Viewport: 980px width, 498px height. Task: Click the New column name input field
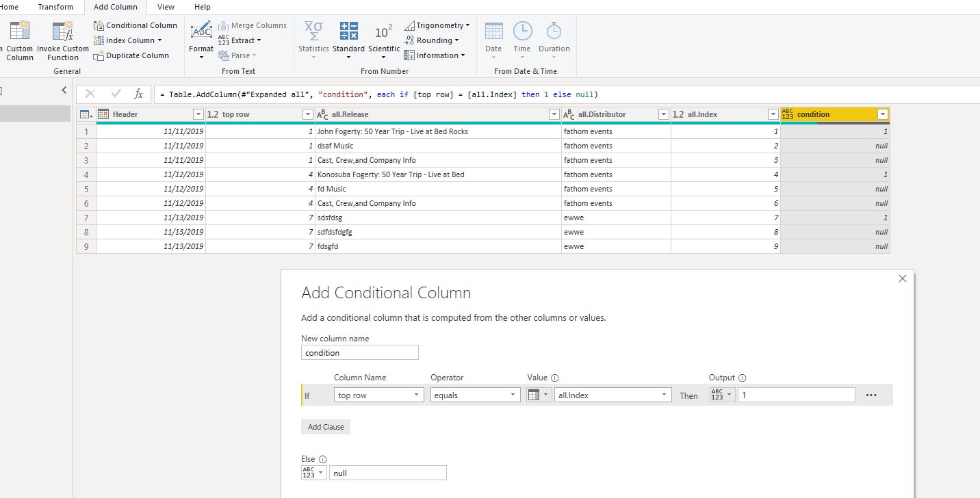point(360,353)
